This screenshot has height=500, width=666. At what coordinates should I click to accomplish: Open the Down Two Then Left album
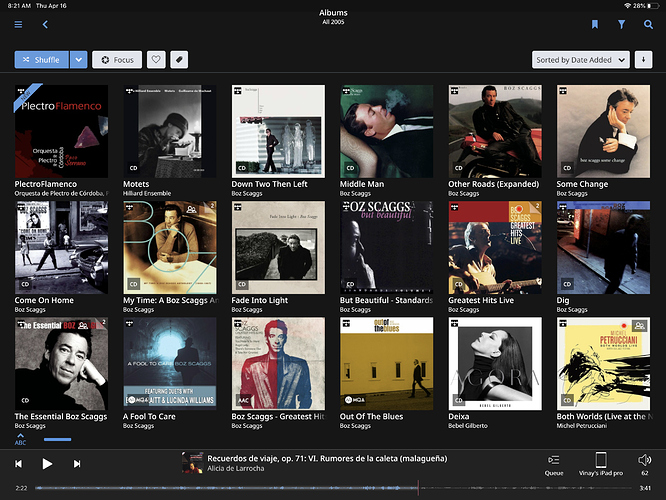pos(278,131)
